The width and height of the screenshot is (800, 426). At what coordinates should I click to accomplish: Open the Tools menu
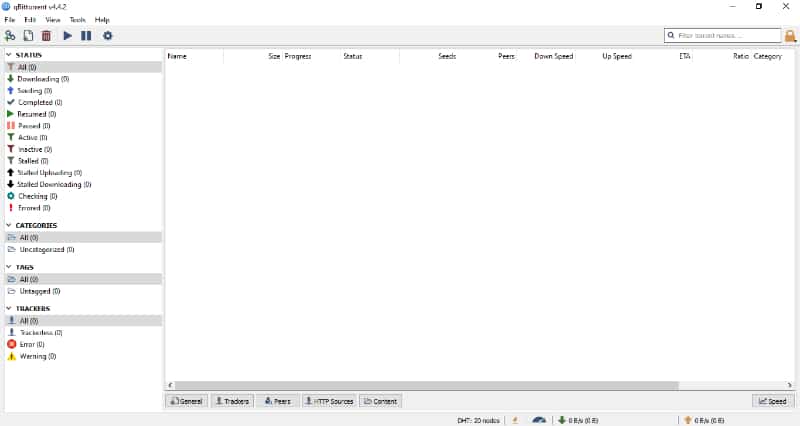[78, 19]
